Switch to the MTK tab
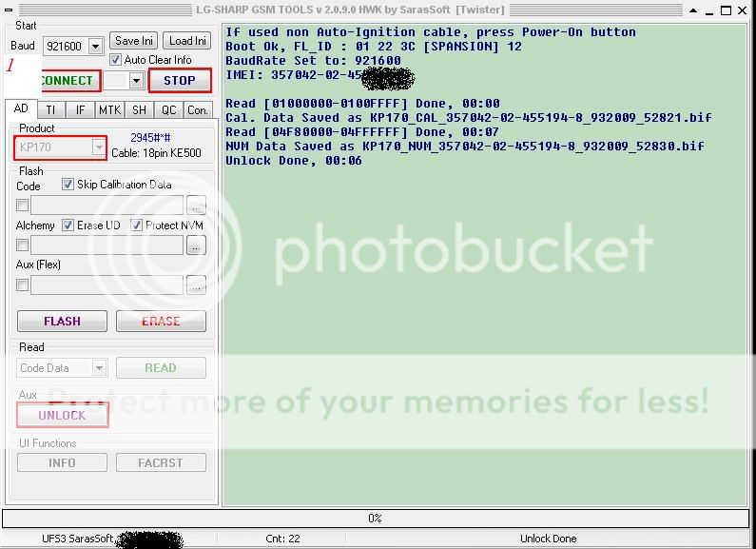The image size is (756, 549). click(109, 110)
